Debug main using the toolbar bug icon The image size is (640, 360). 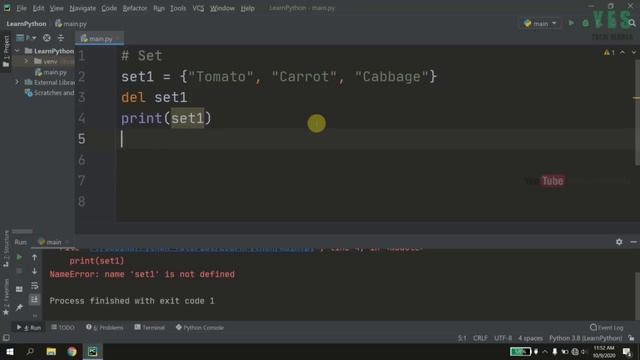pyautogui.click(x=585, y=23)
